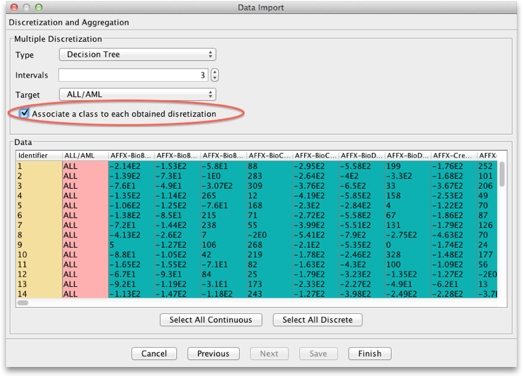Click the greyed-out Save button
Image resolution: width=523 pixels, height=378 pixels.
[x=318, y=353]
